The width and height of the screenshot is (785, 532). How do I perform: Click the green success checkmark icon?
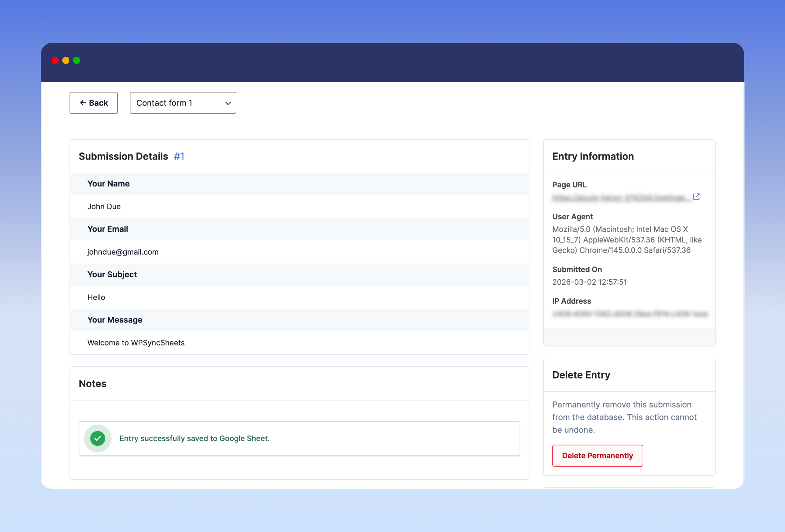click(x=98, y=438)
